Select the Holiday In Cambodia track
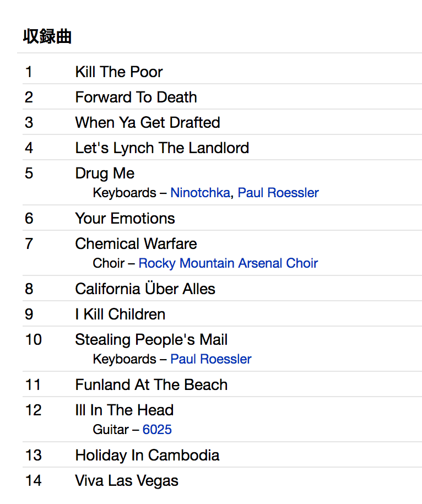The image size is (422, 504). pyautogui.click(x=147, y=455)
